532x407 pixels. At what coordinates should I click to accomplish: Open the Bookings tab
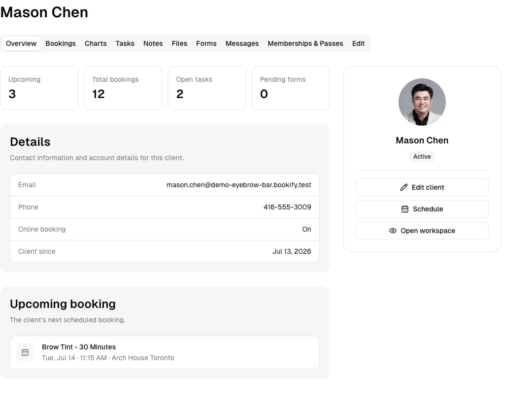coord(61,43)
